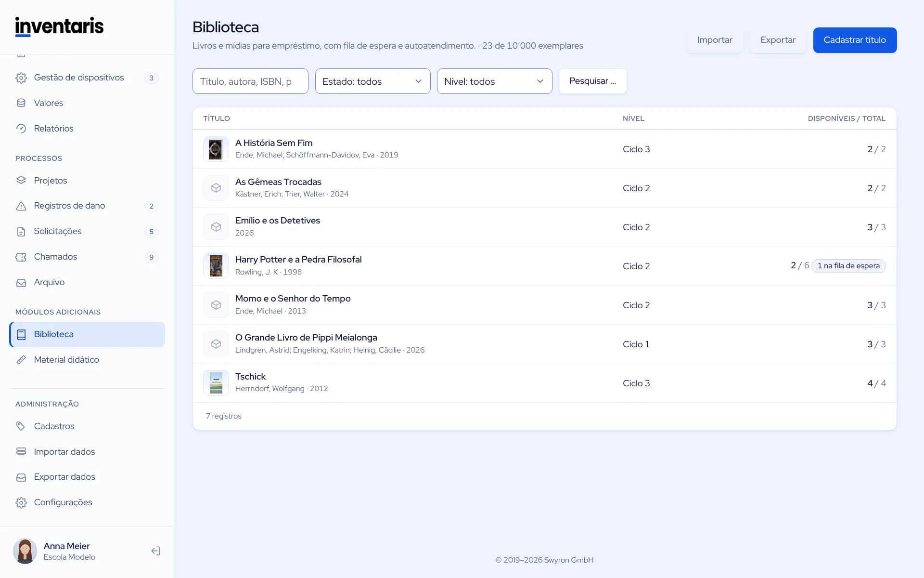Navigate to Material didático module

click(87, 360)
